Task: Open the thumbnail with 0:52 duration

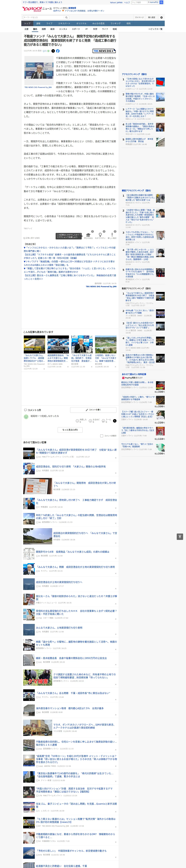Action: coord(58,344)
